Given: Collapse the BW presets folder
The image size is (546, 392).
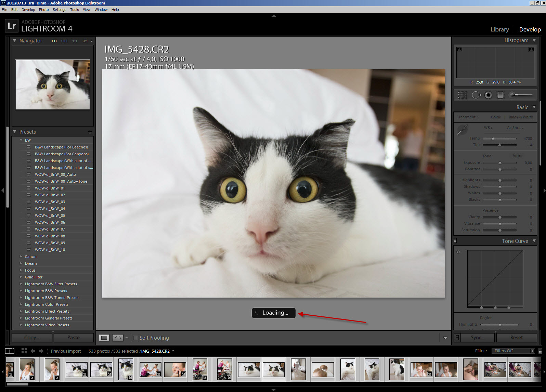Looking at the screenshot, I should [21, 140].
